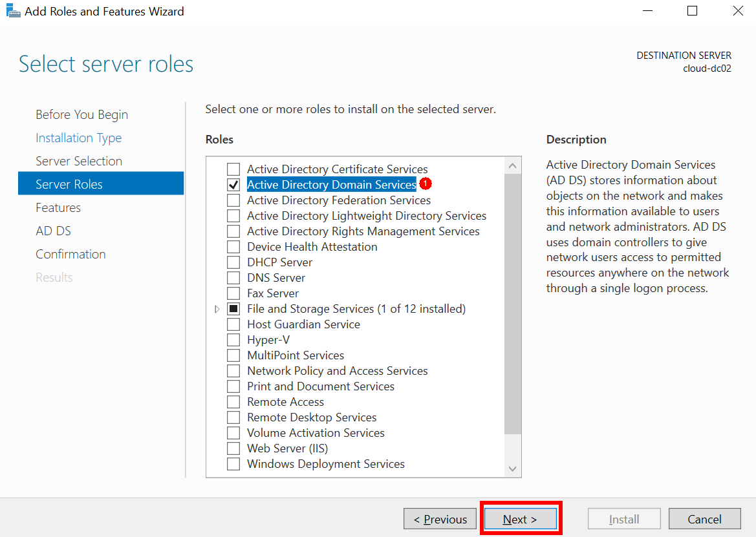Expand File and Storage Services tree node
Viewport: 756px width, 537px height.
pos(217,309)
